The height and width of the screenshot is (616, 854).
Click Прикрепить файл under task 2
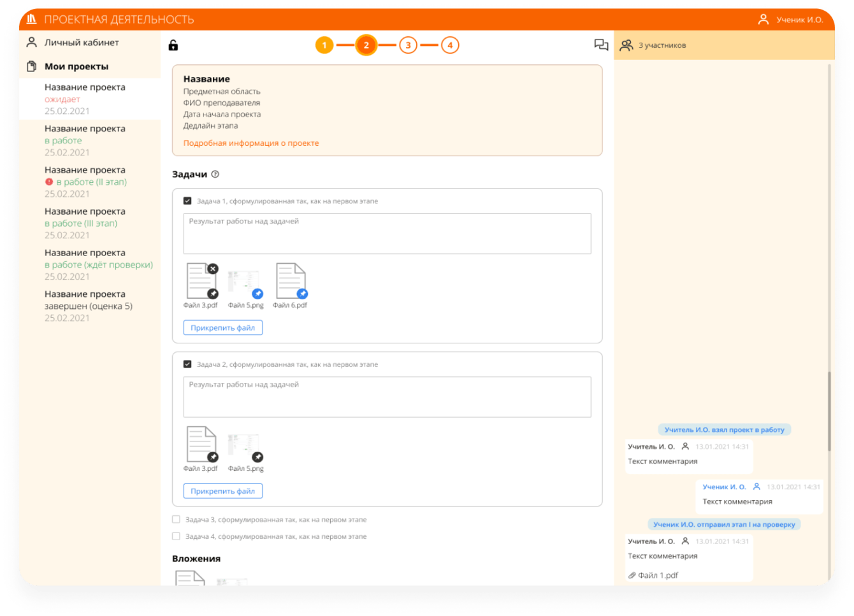pyautogui.click(x=223, y=491)
